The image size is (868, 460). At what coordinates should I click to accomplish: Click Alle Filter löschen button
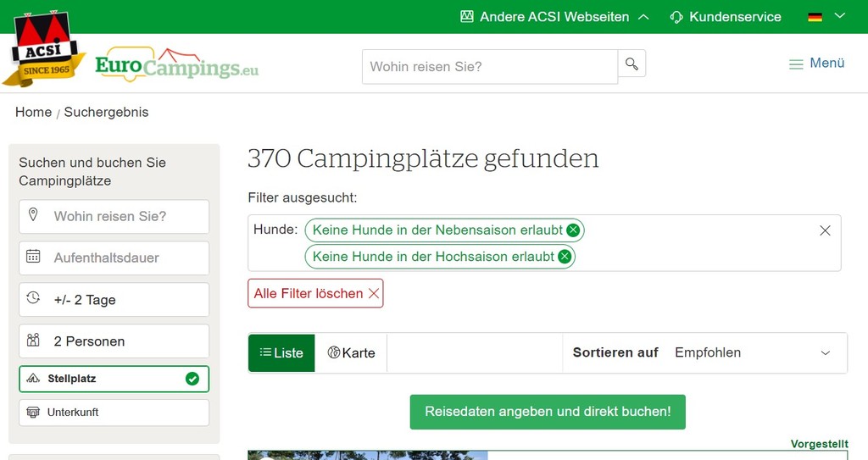[x=315, y=293]
